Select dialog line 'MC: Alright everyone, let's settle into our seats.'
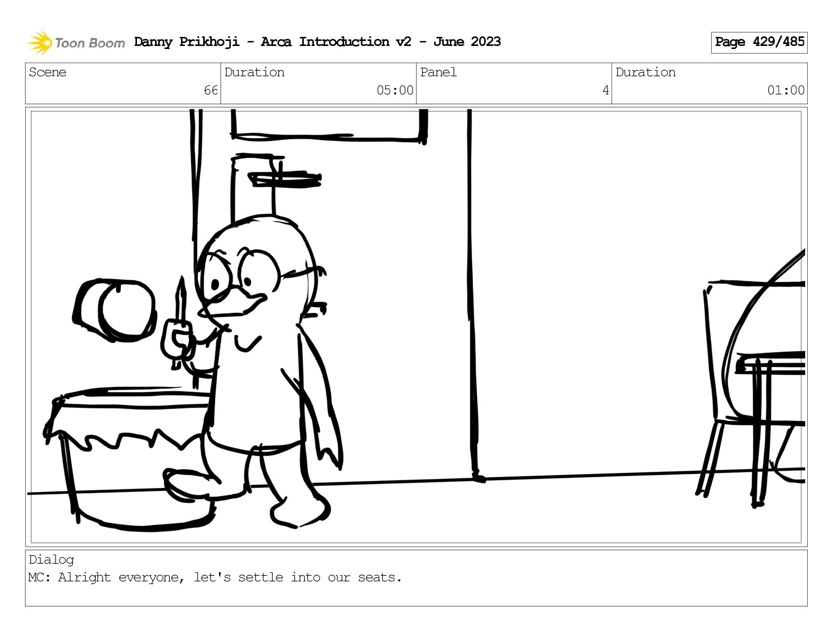Viewport: 834px width, 644px height. pos(215,577)
